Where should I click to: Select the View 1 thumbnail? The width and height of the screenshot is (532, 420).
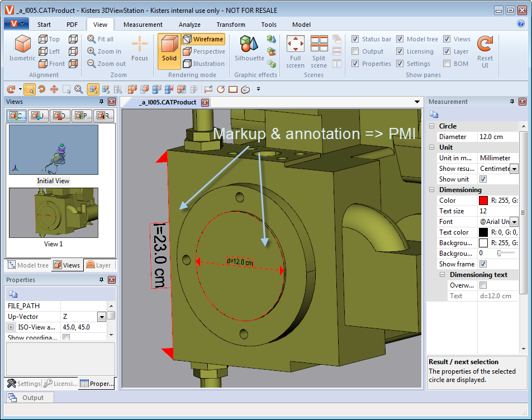(54, 213)
